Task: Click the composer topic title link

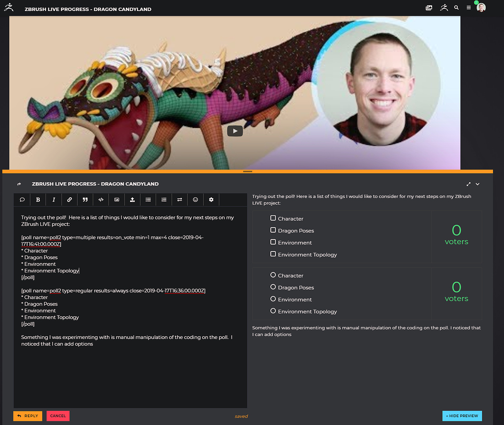Action: (x=95, y=184)
